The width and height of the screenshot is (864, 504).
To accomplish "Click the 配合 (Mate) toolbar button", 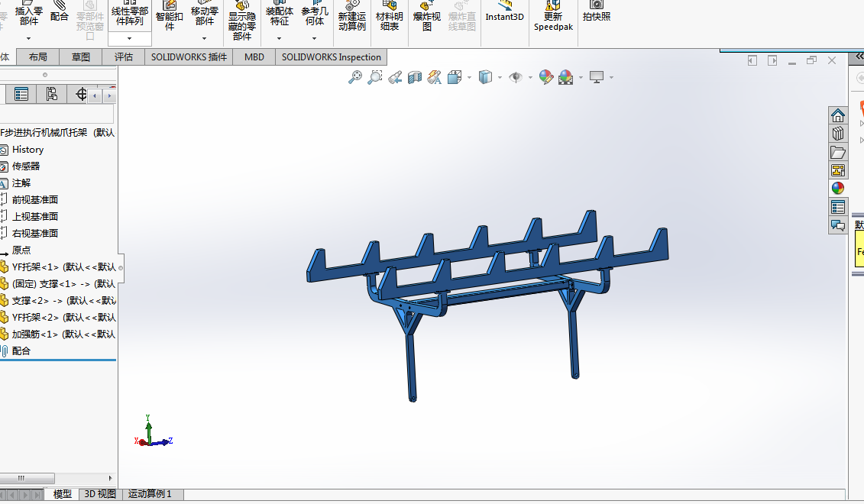I will point(59,11).
